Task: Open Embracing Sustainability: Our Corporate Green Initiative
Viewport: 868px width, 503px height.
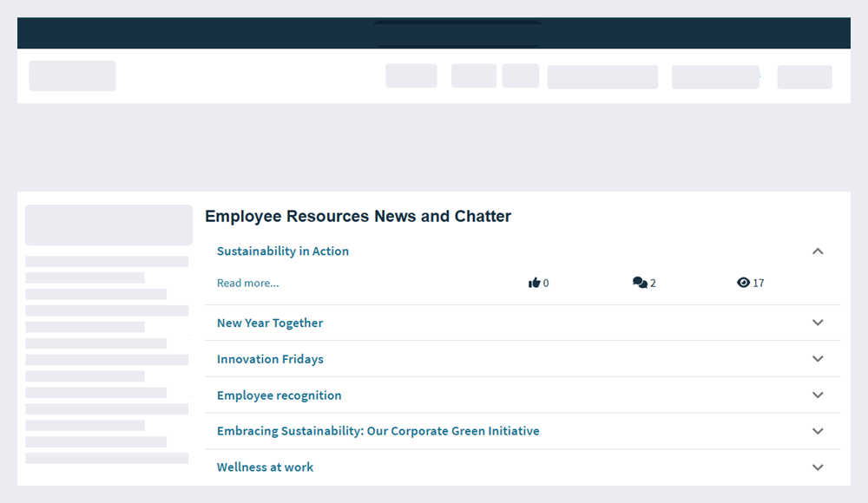Action: click(378, 431)
